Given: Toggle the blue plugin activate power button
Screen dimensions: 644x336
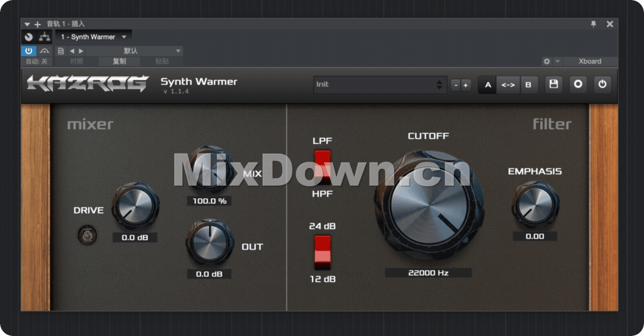Looking at the screenshot, I should [x=28, y=51].
